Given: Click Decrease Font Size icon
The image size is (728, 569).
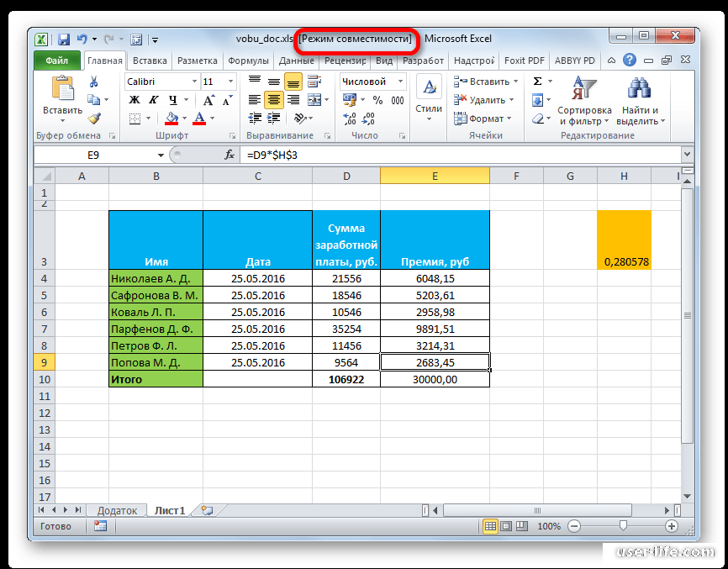Looking at the screenshot, I should (228, 100).
